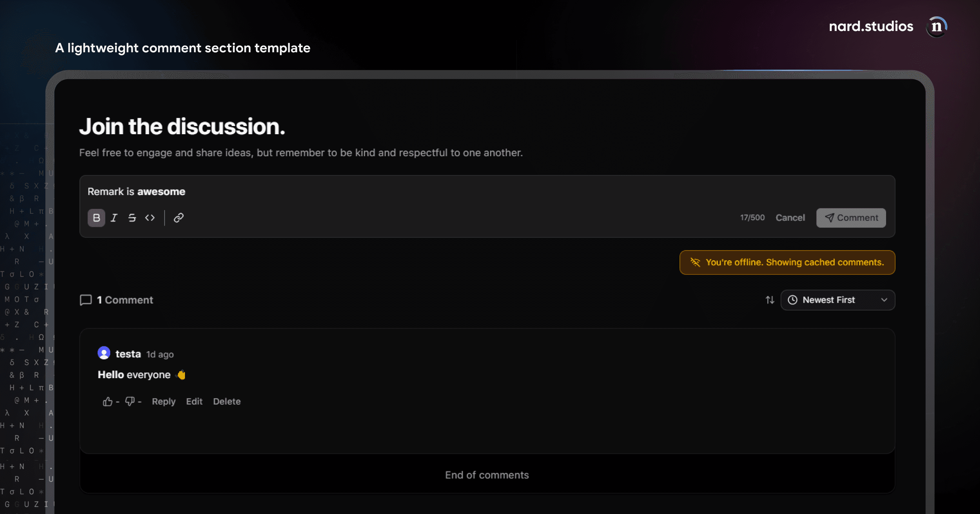This screenshot has height=514, width=980.
Task: Click testa's user avatar
Action: click(x=104, y=353)
